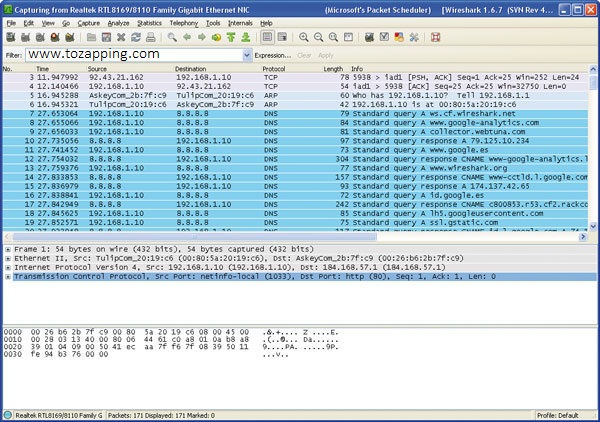Open the Capture menu

tap(89, 23)
